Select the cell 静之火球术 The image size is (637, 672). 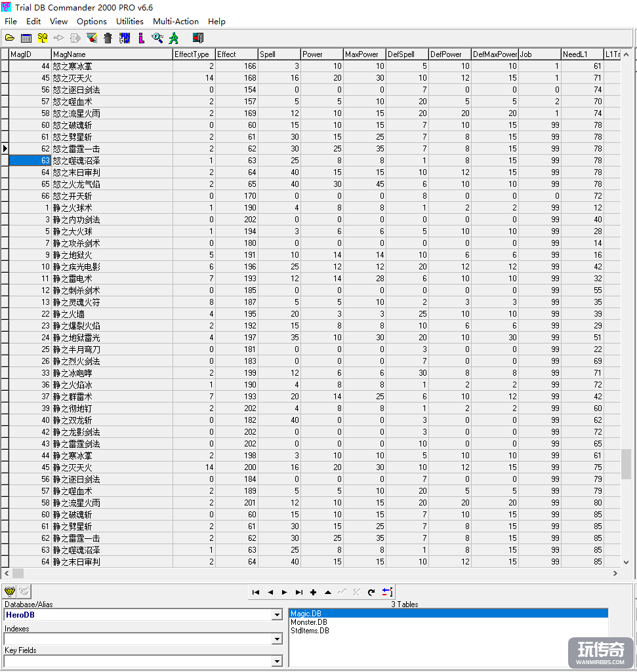pyautogui.click(x=112, y=208)
